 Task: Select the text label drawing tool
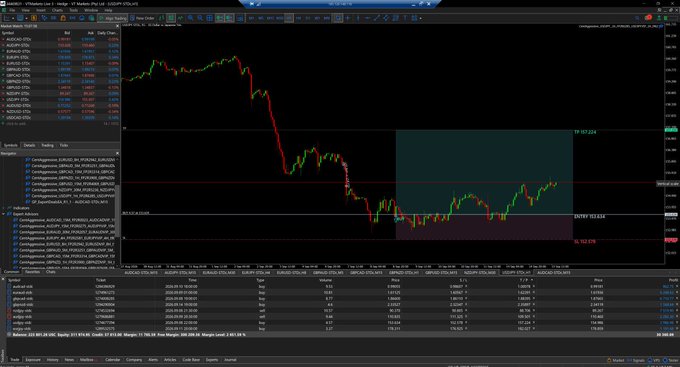click(x=405, y=18)
